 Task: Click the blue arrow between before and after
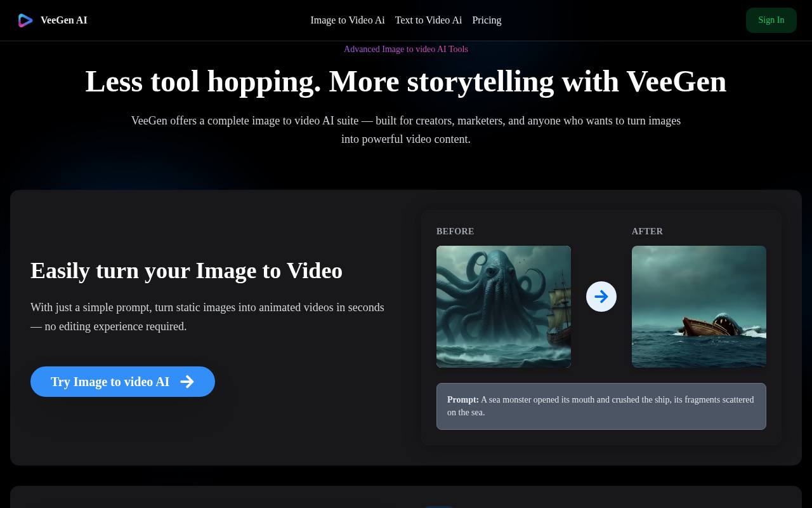(601, 297)
